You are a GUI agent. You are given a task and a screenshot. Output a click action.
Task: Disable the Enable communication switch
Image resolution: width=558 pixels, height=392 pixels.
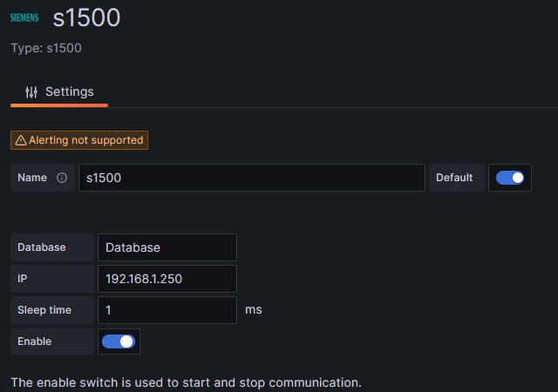point(119,341)
